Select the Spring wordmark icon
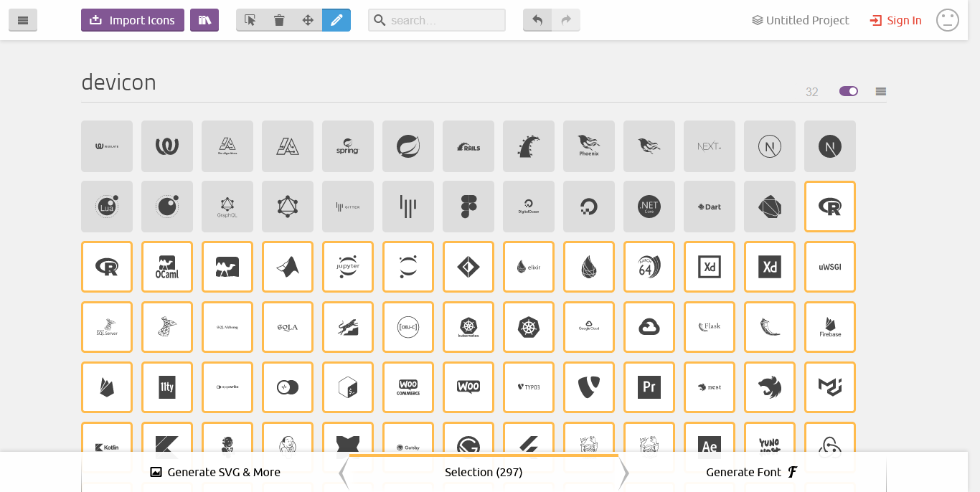The height and width of the screenshot is (492, 980). 348,146
